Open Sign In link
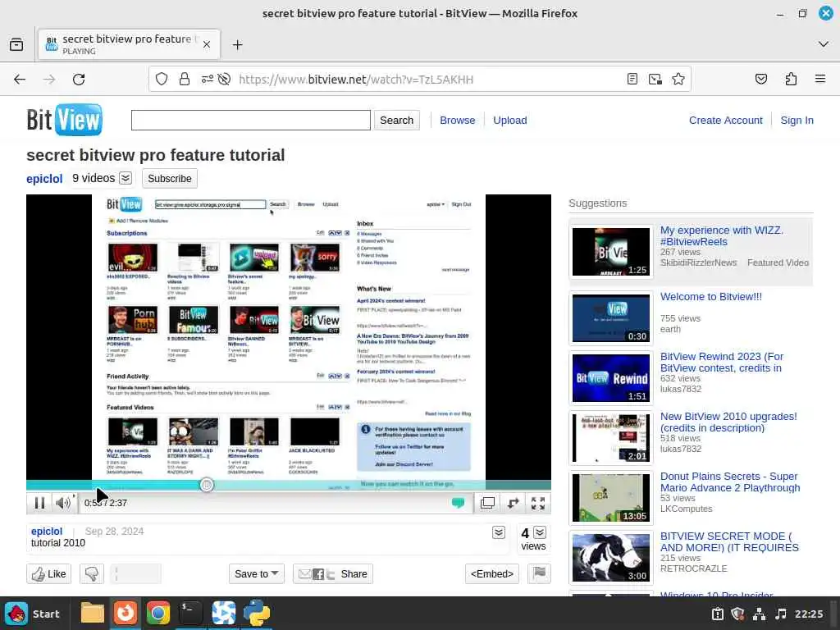This screenshot has width=840, height=630. 797,120
